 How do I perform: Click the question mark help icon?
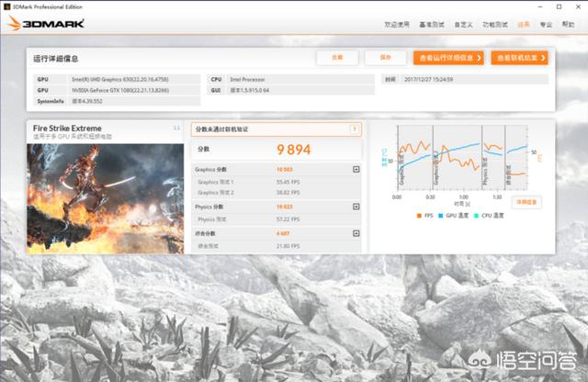pyautogui.click(x=354, y=129)
